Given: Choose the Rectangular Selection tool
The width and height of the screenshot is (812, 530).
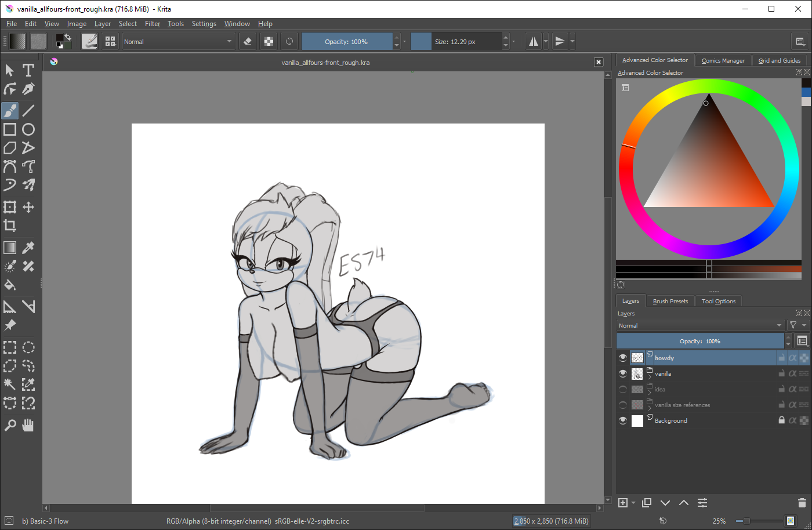Looking at the screenshot, I should [10, 347].
